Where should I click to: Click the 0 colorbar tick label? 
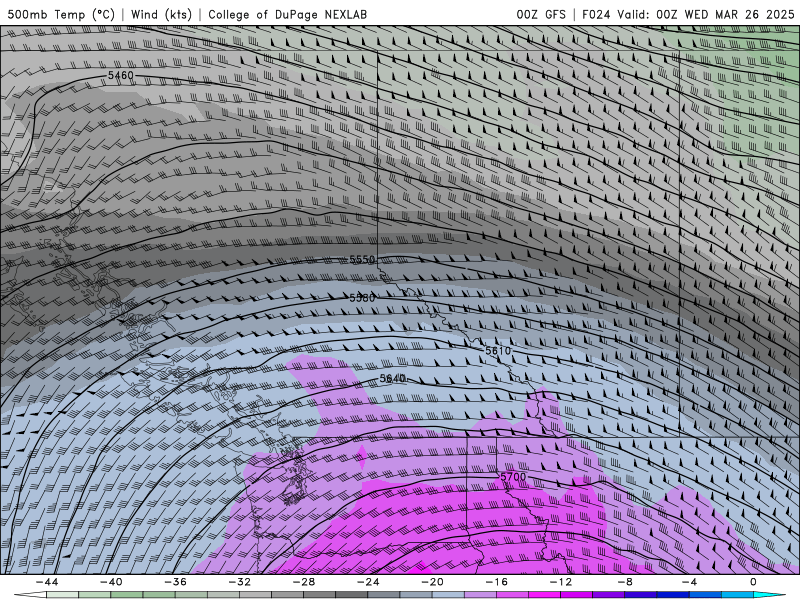tap(753, 582)
